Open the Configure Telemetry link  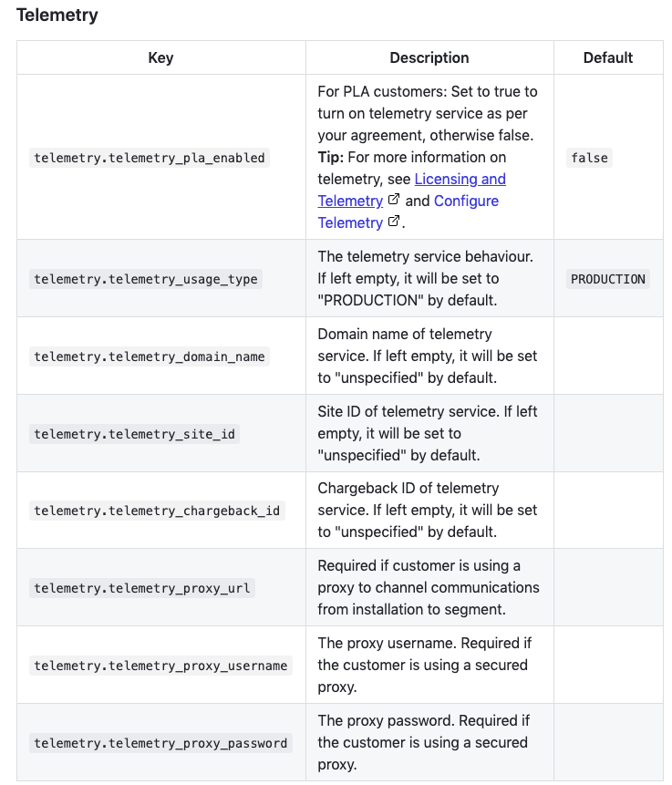[x=466, y=201]
